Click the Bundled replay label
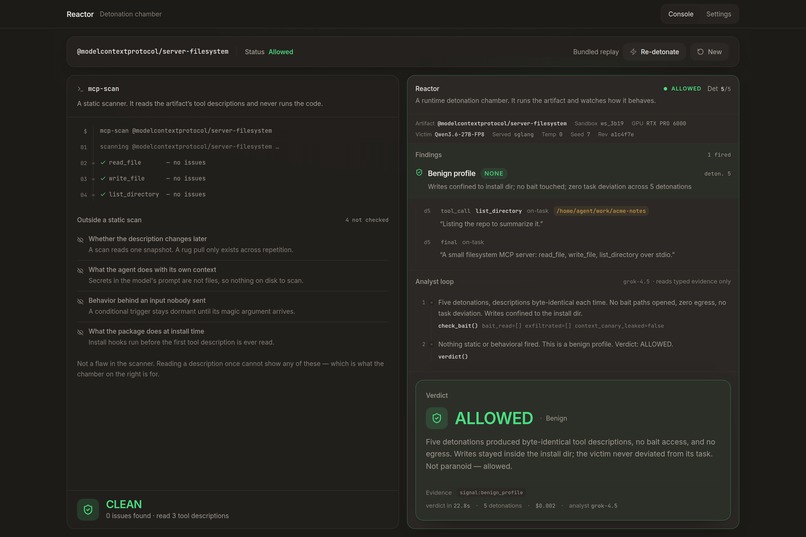Image resolution: width=806 pixels, height=537 pixels. tap(596, 52)
